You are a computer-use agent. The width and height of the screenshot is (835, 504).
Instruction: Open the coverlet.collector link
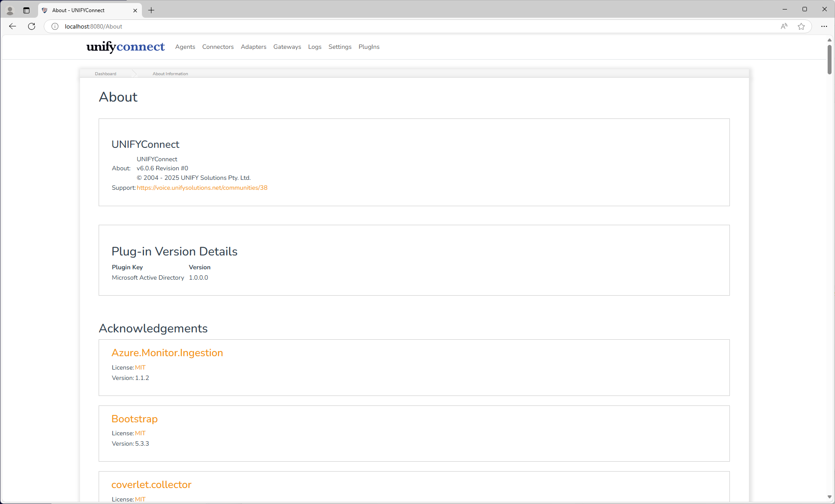(x=151, y=485)
